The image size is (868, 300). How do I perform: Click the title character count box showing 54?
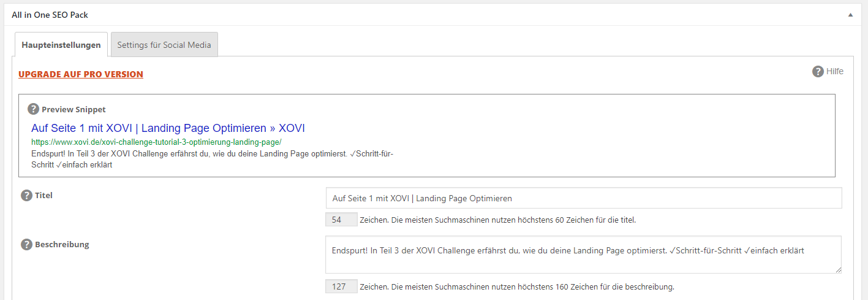point(341,220)
